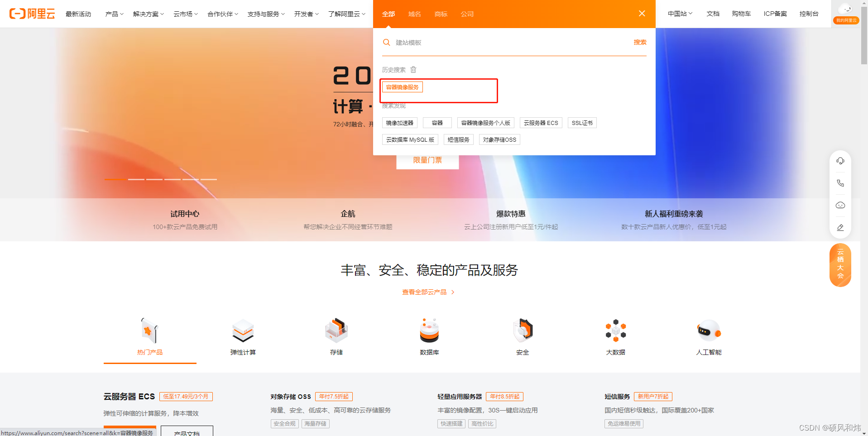Image resolution: width=868 pixels, height=436 pixels.
Task: Click the Aliyun logo
Action: [32, 14]
